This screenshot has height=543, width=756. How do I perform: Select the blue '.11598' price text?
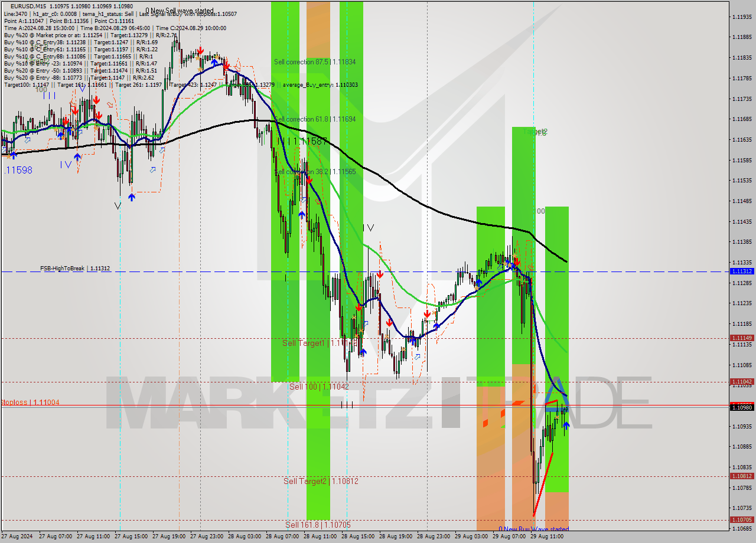point(18,170)
